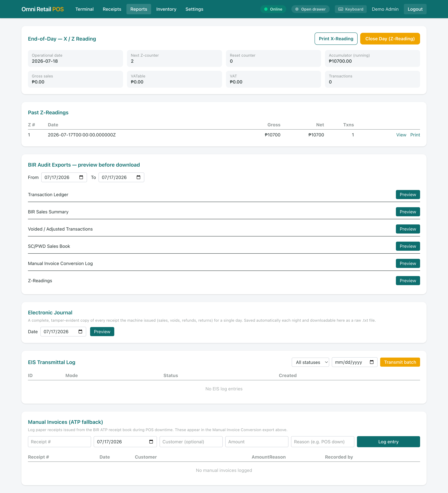Preview the Electronic Journal
Image resolution: width=448 pixels, height=493 pixels.
click(102, 332)
